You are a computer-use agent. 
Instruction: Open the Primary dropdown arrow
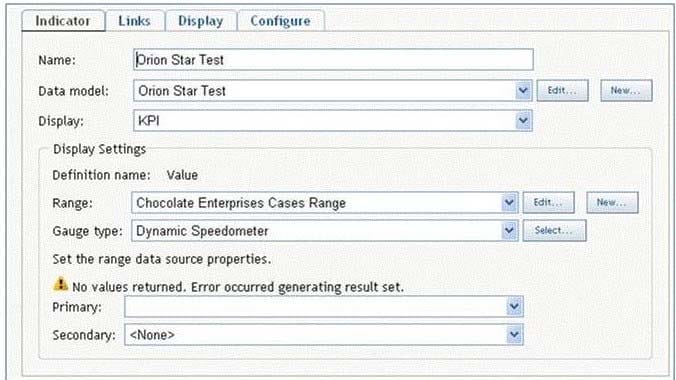514,307
